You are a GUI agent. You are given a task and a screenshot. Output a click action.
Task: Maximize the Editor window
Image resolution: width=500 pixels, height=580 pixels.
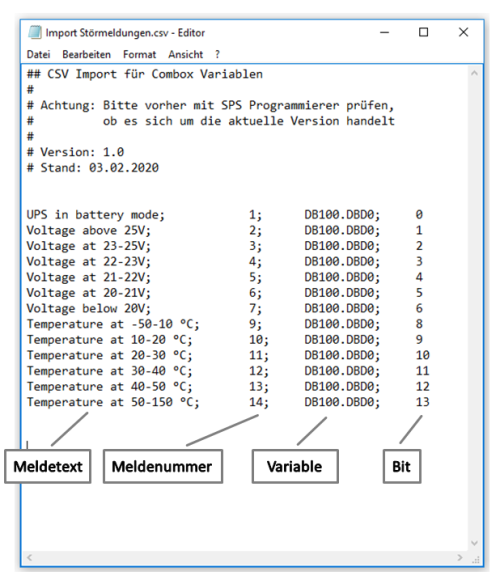point(423,33)
